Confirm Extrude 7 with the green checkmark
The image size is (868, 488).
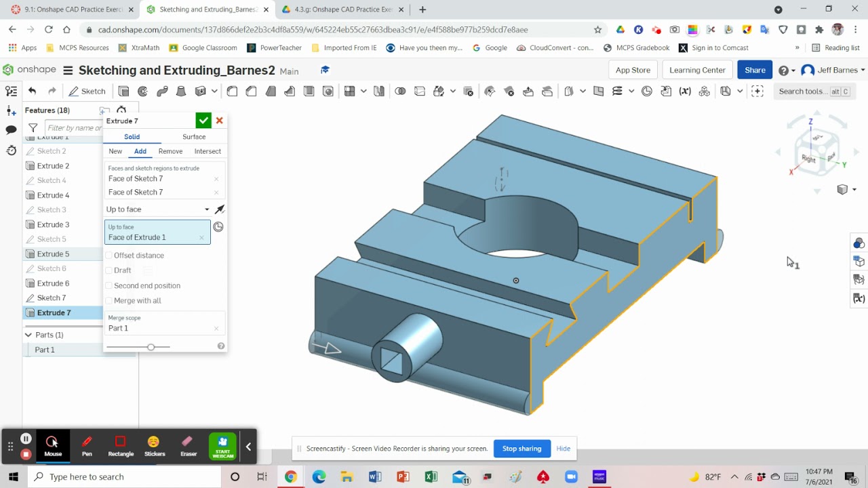click(x=203, y=121)
